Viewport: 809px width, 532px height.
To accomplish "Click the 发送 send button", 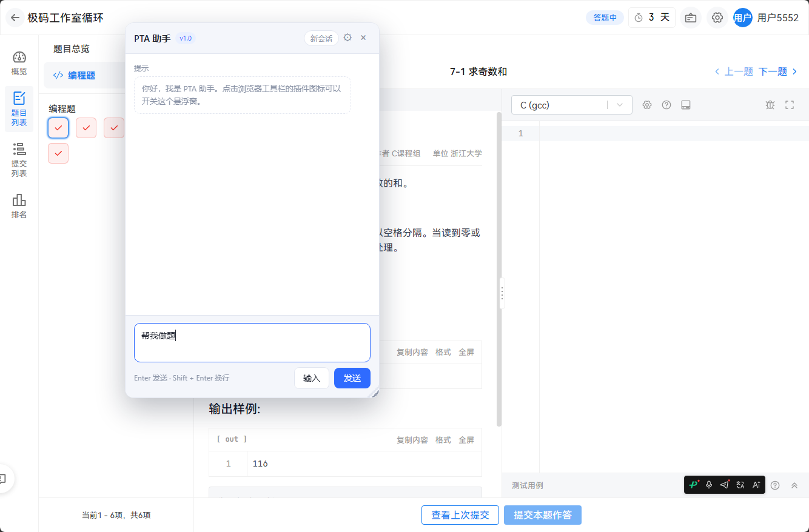I will (x=352, y=378).
